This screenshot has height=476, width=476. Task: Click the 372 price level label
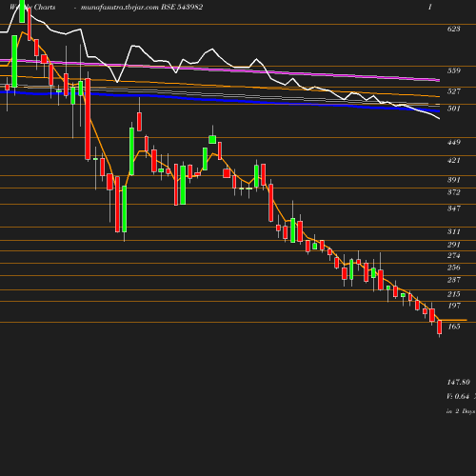pyautogui.click(x=453, y=192)
